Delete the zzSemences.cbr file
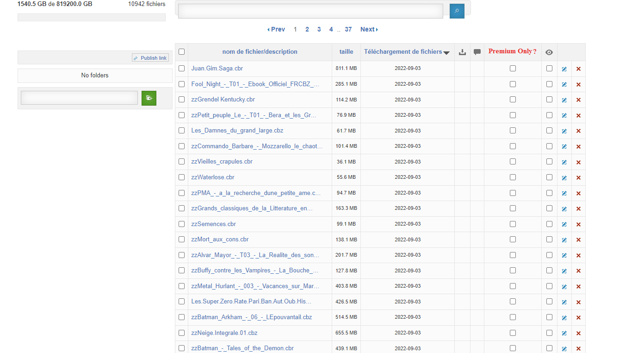The image size is (644, 353). click(x=578, y=224)
